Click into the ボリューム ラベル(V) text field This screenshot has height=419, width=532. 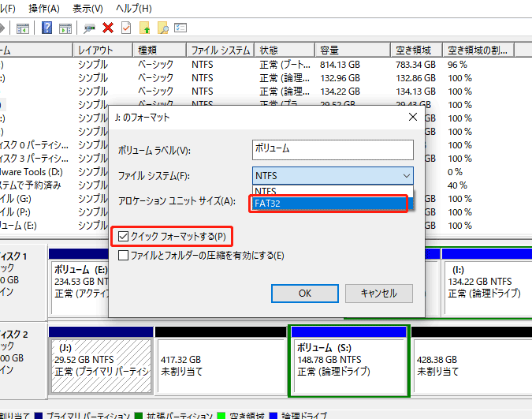[333, 150]
